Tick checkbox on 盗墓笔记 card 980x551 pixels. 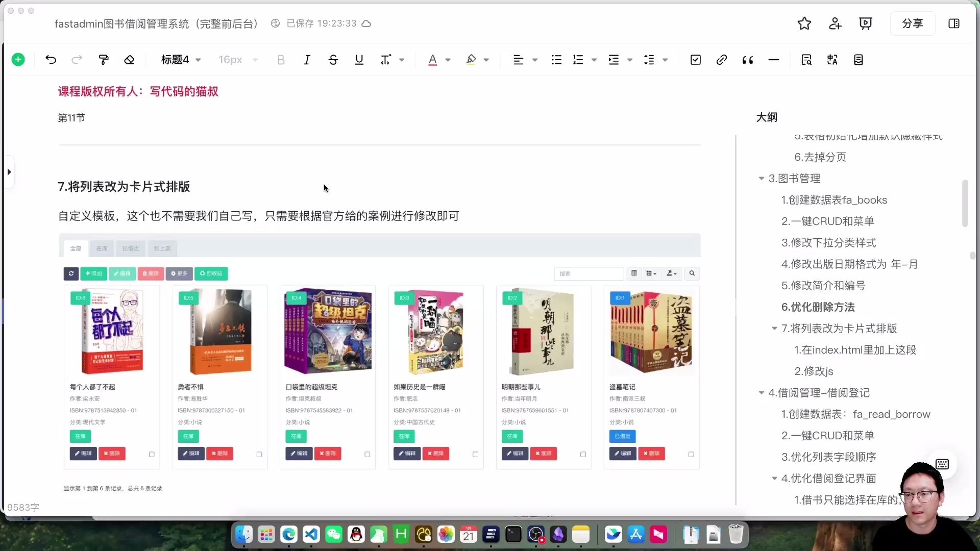(691, 454)
